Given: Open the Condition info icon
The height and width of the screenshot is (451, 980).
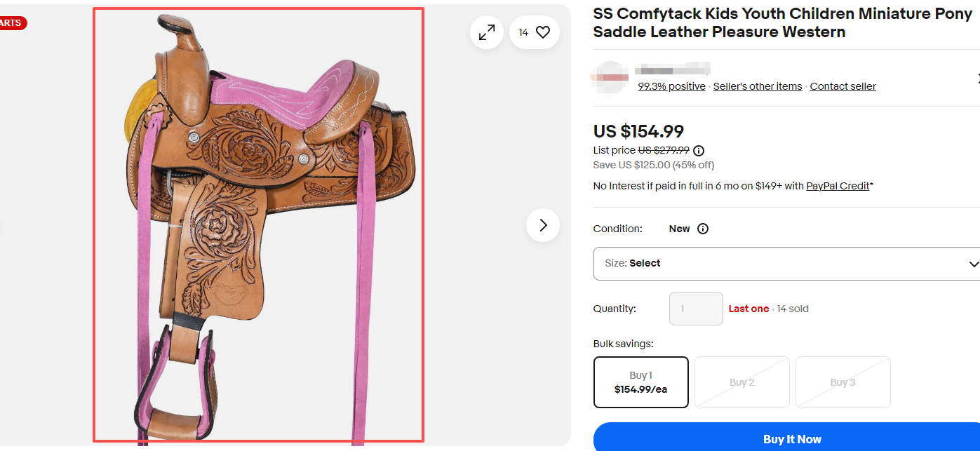Looking at the screenshot, I should coord(703,229).
